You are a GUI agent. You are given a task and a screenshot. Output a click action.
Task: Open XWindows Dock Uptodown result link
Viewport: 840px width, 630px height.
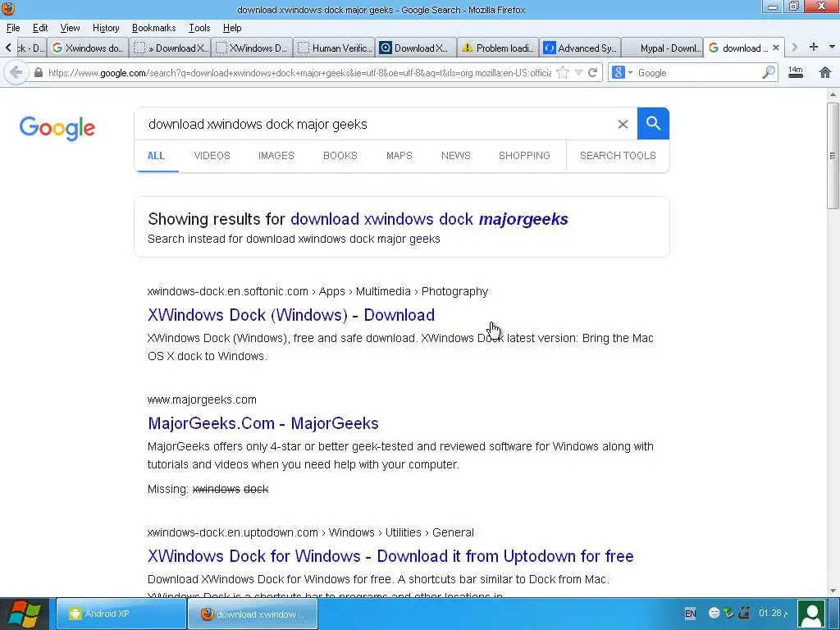click(390, 556)
